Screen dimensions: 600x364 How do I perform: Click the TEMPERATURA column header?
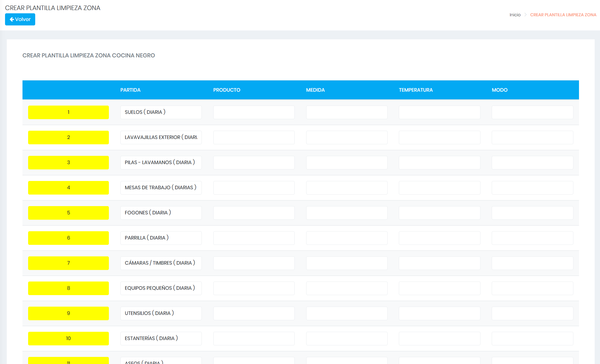(x=416, y=90)
